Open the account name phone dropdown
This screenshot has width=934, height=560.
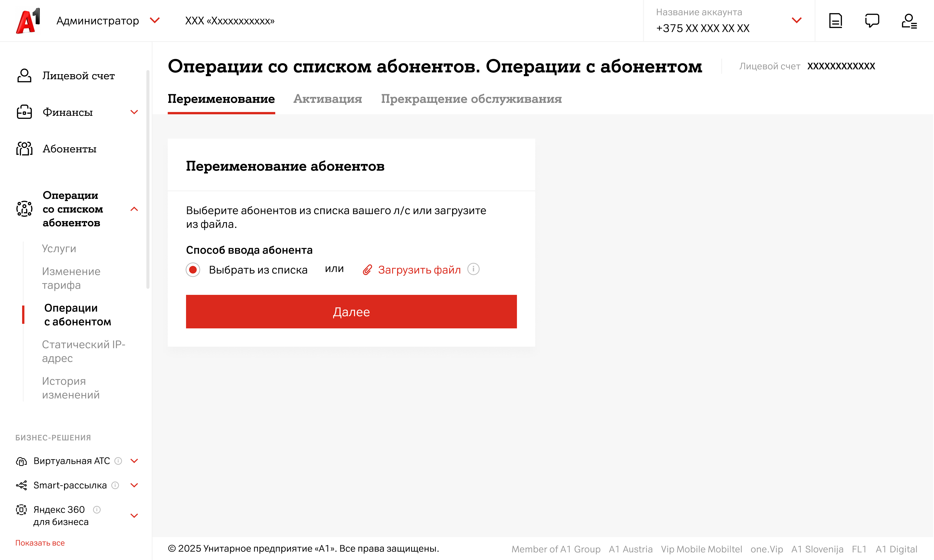[x=797, y=20]
